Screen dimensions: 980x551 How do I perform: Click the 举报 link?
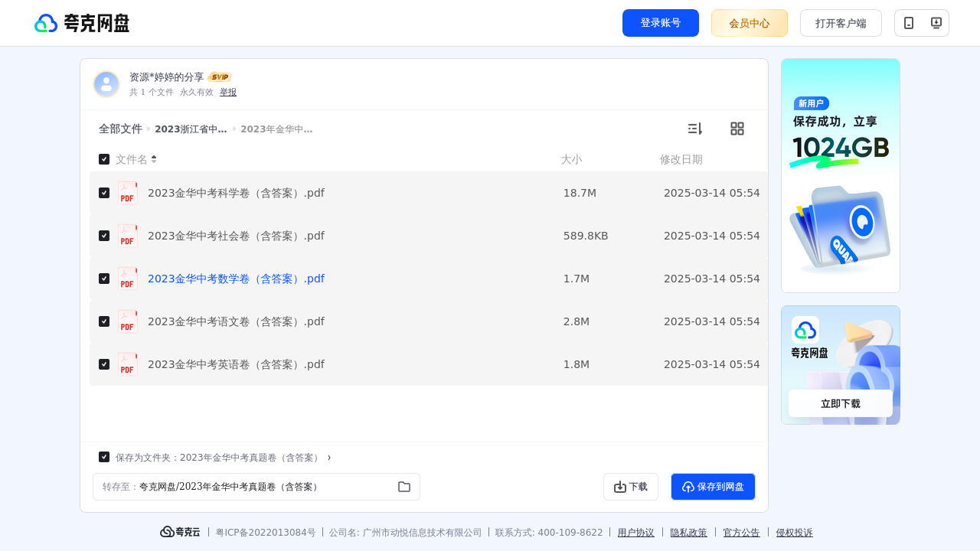pos(228,92)
